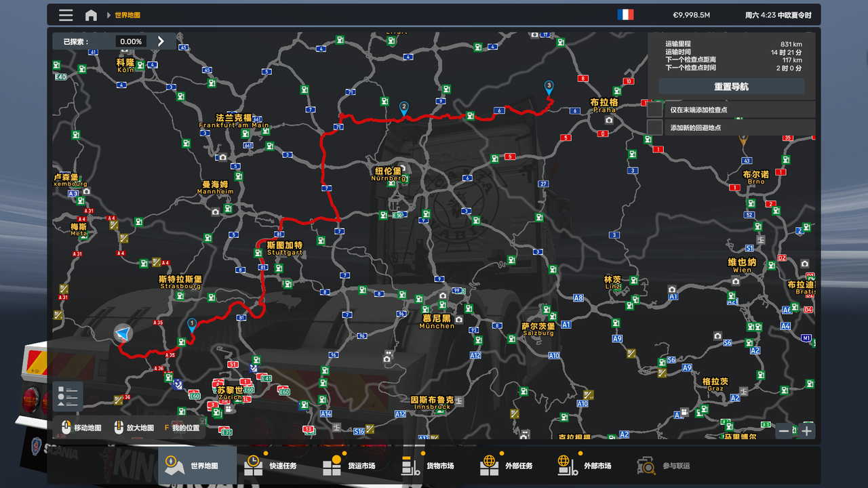
Task: Open the 外部任务 tab
Action: (513, 466)
